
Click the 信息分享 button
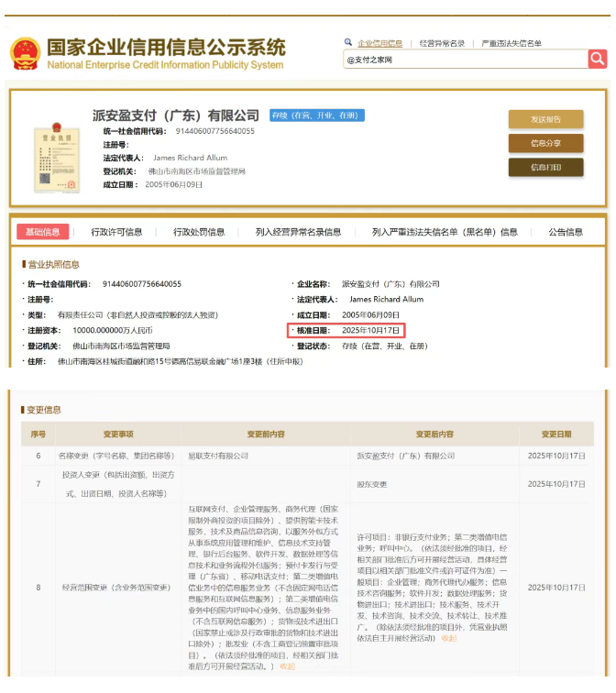click(545, 143)
